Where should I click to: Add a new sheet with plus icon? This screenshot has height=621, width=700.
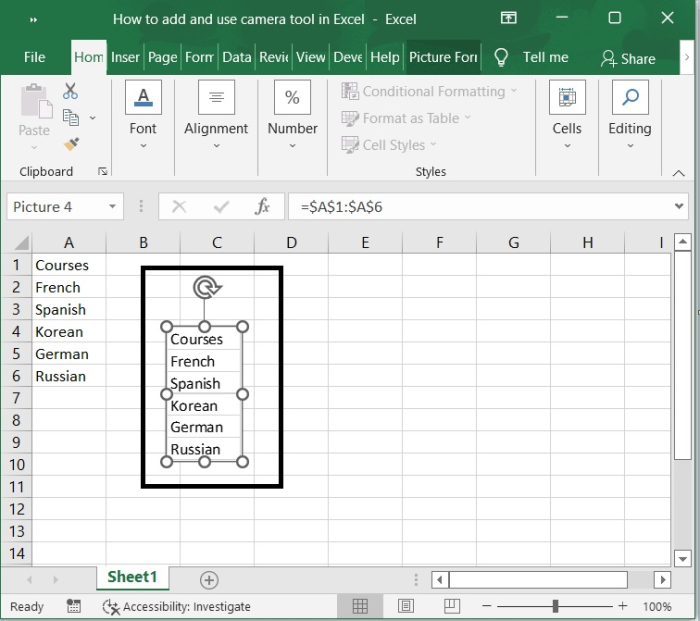point(209,580)
